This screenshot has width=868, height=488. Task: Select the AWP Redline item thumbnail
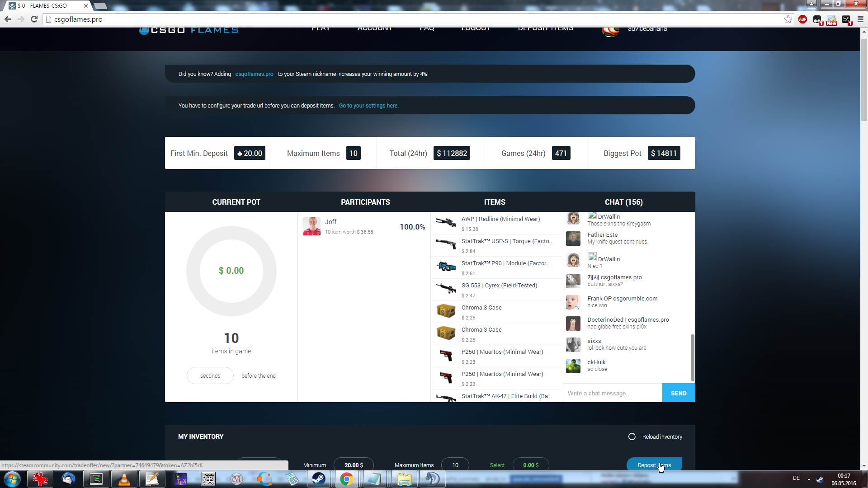coord(446,222)
